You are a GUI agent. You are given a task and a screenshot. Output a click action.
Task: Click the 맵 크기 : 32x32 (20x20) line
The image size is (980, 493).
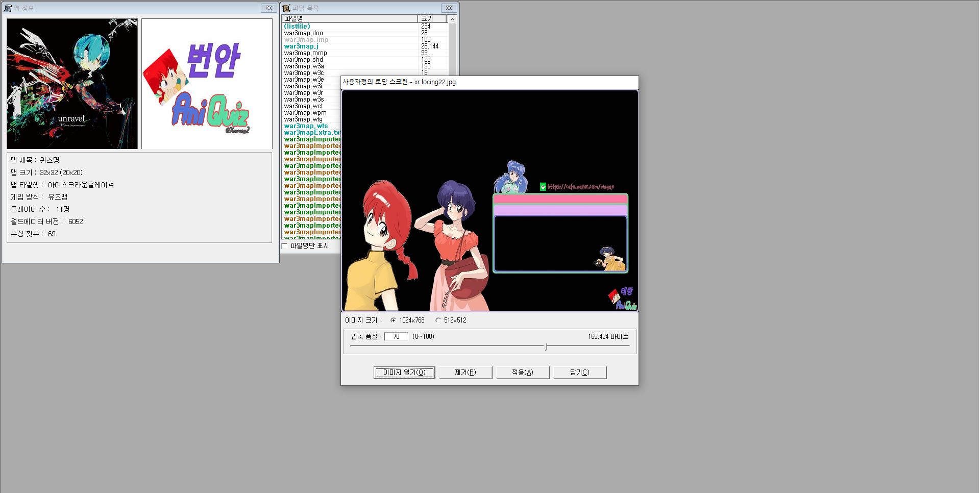[x=46, y=172]
